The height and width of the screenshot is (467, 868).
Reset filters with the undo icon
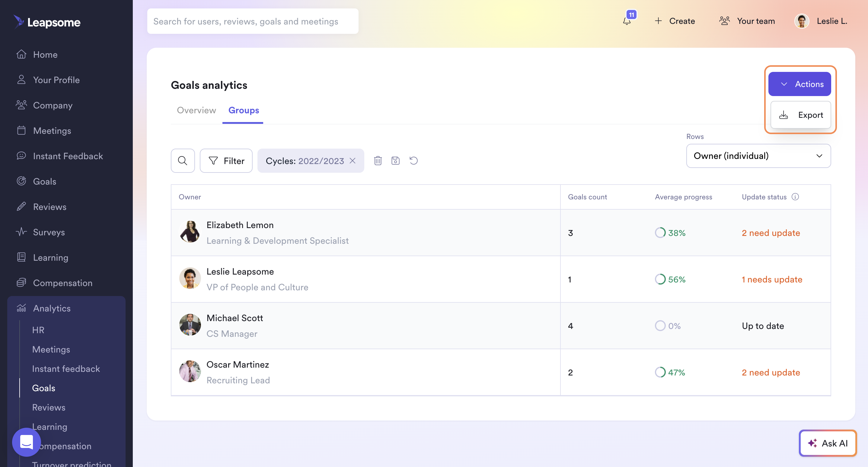pos(413,160)
